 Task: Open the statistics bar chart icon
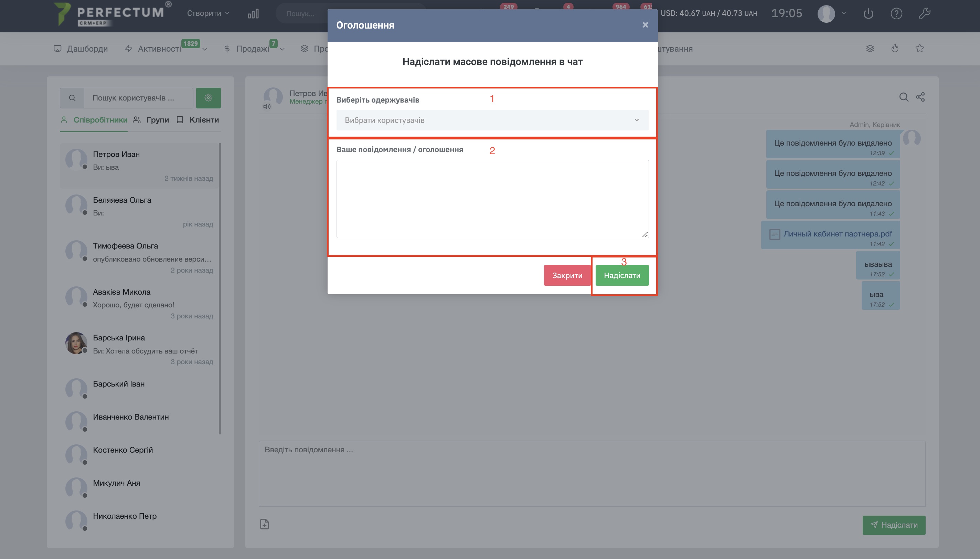pyautogui.click(x=253, y=14)
